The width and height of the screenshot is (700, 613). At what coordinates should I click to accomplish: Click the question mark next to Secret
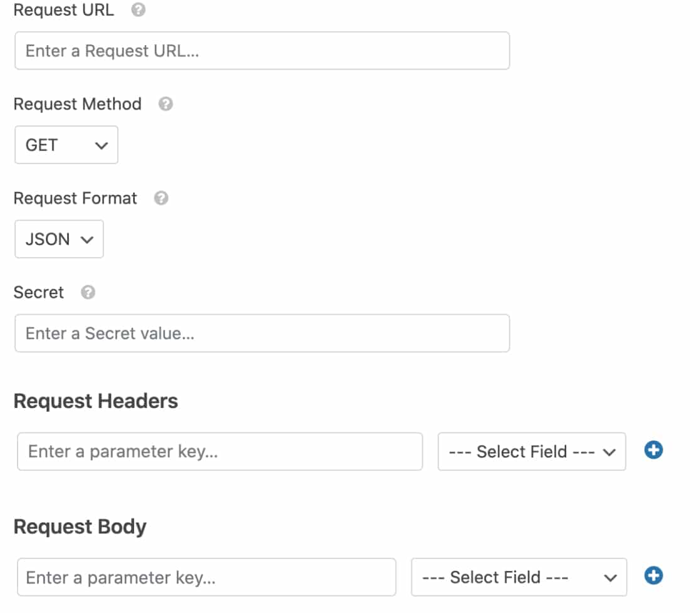click(88, 292)
